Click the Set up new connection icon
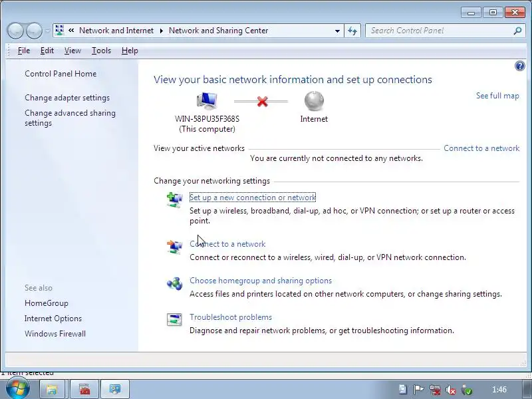 (x=174, y=199)
